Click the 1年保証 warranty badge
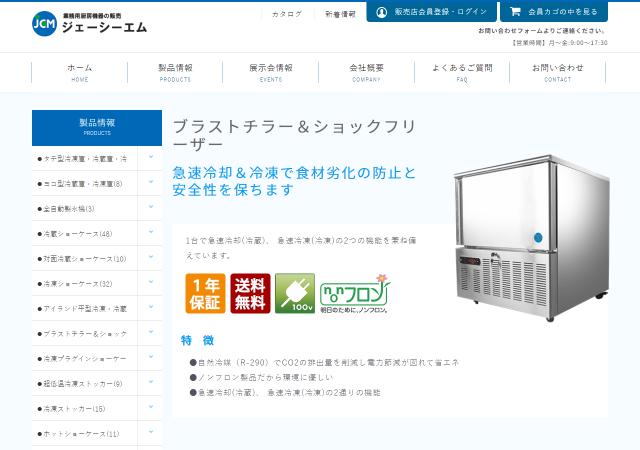The width and height of the screenshot is (640, 450). (x=205, y=294)
